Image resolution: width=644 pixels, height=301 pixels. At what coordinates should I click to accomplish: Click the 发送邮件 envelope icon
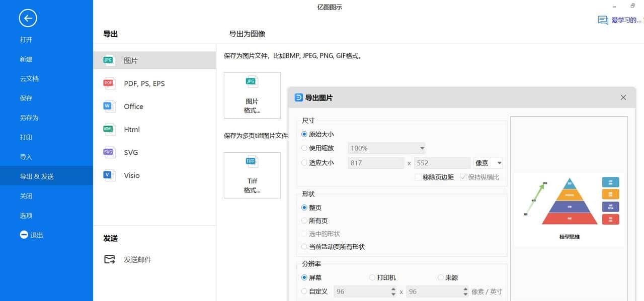[x=108, y=259]
